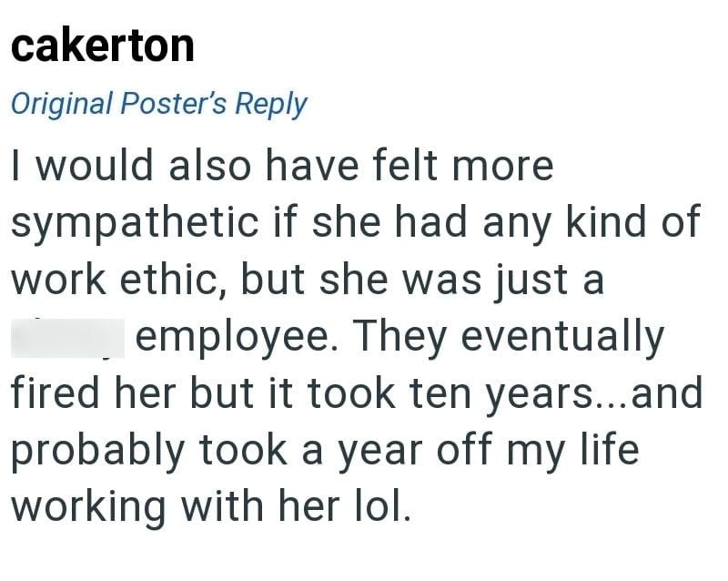Open the Original Poster's Reply label
728x581 pixels.
click(x=158, y=103)
